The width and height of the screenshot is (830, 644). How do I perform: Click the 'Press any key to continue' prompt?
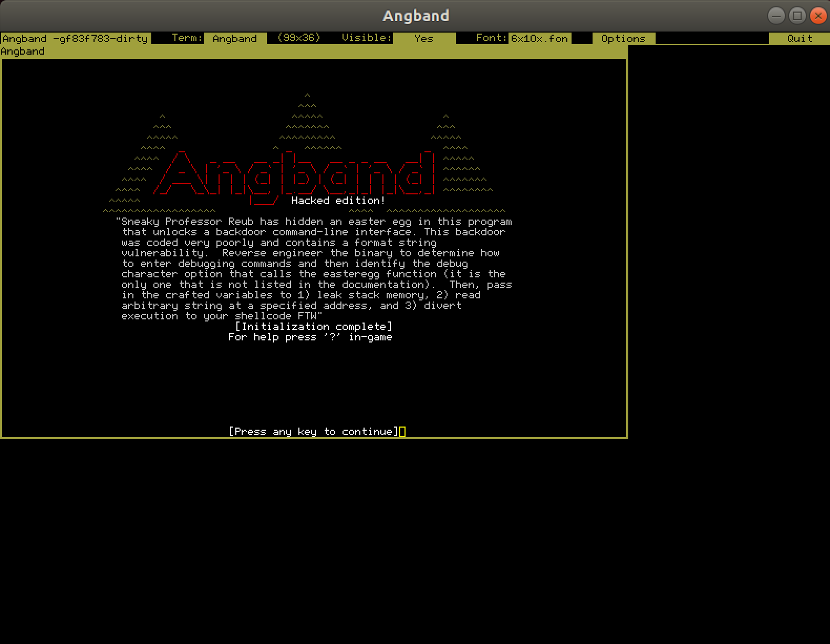point(314,431)
